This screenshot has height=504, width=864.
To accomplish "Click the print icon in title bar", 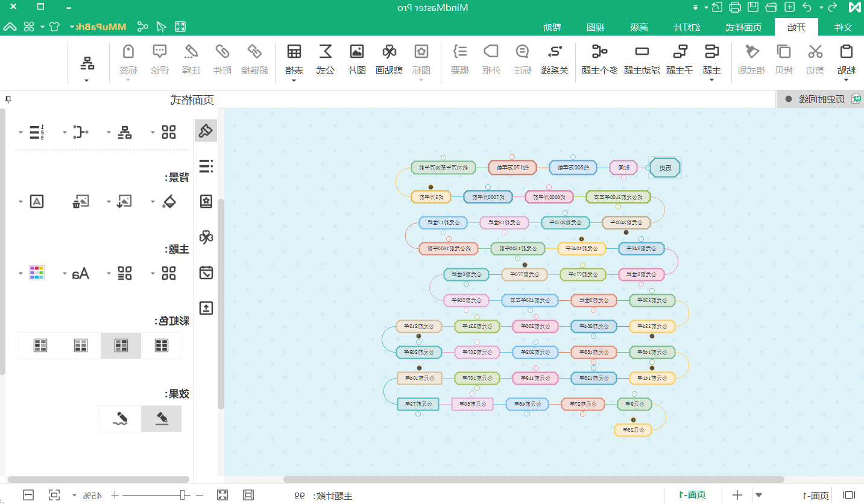I will [735, 7].
